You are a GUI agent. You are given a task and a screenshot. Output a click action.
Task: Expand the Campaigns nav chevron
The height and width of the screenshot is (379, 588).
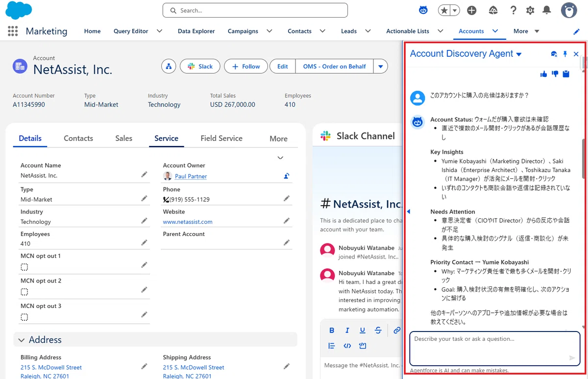[x=269, y=31]
